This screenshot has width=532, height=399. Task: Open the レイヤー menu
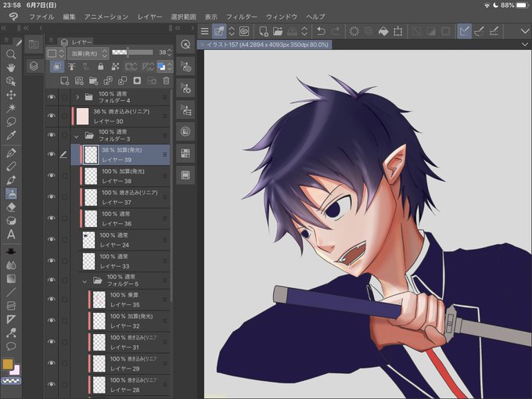coord(149,16)
